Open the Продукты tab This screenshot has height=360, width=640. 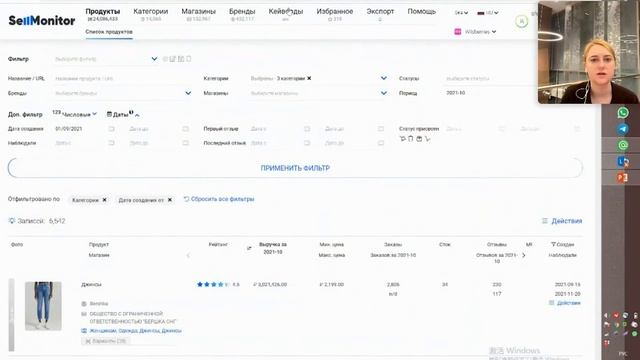point(102,12)
